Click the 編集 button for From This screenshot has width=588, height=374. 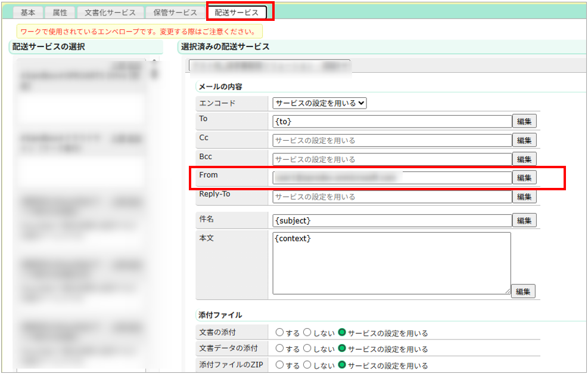(x=524, y=178)
